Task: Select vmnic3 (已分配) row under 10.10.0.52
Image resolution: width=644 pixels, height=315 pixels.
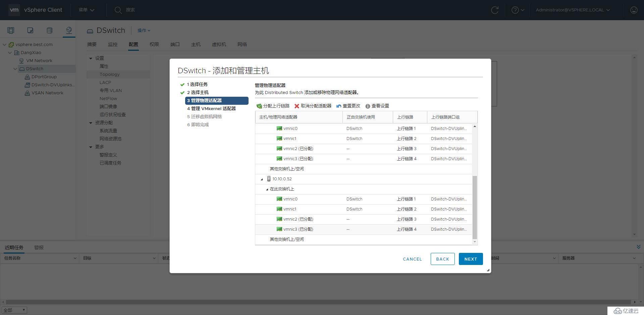Action: click(364, 229)
